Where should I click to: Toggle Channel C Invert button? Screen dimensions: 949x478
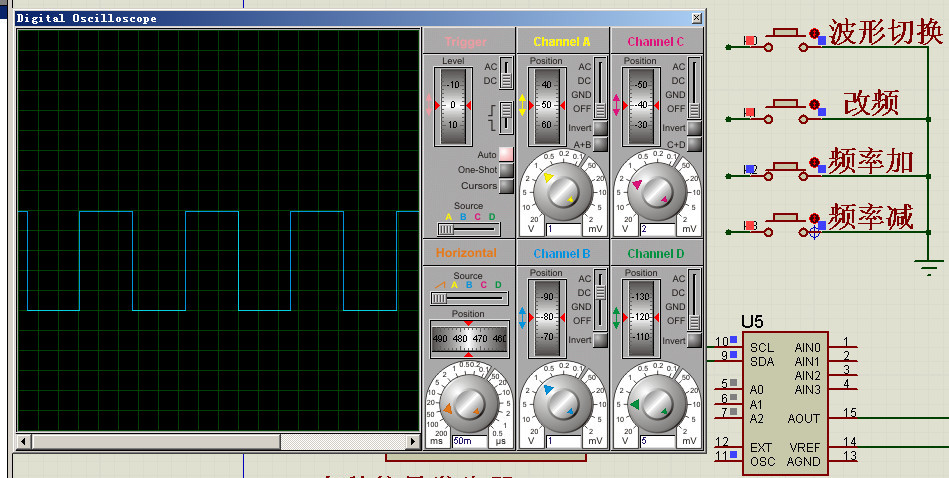(x=694, y=128)
